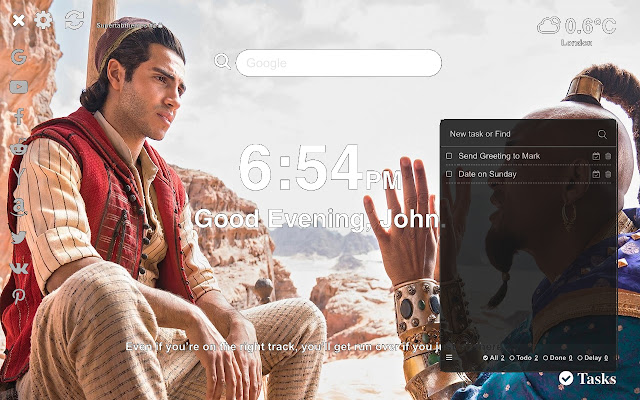Screen dimensions: 640x400
Task: Open the YouTube shortcut icon
Action: (x=19, y=87)
